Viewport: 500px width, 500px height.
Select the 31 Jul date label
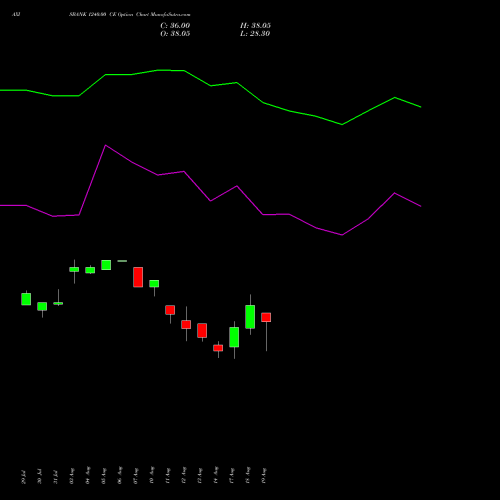pos(55,477)
